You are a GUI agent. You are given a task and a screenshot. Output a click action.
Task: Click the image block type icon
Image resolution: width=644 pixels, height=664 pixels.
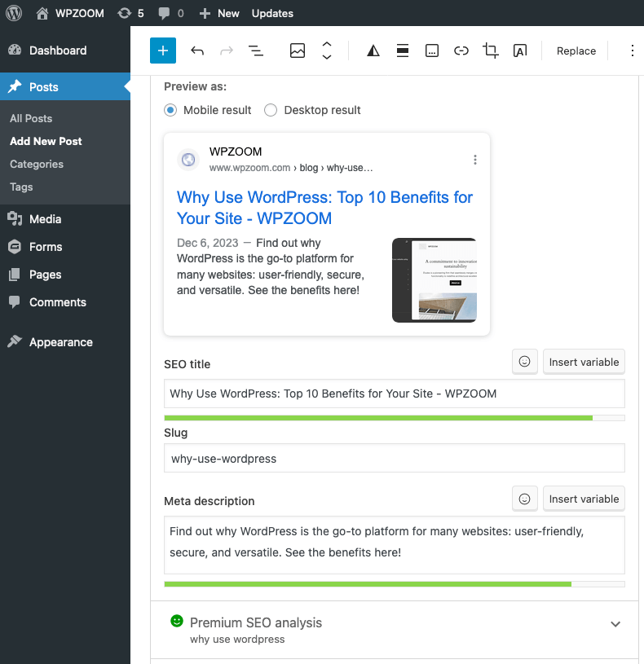[x=298, y=51]
